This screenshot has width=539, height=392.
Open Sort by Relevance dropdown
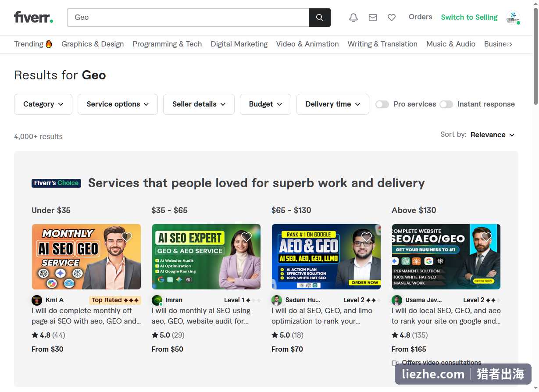pyautogui.click(x=493, y=135)
